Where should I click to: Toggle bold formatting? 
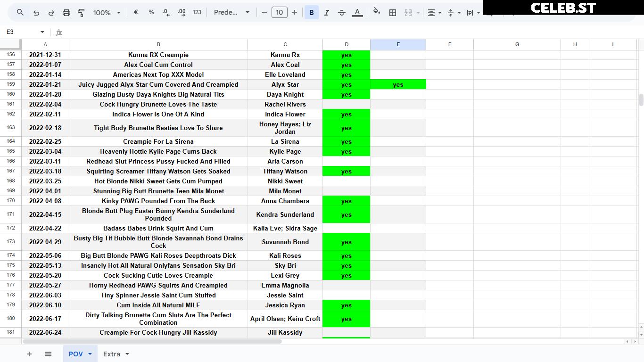[x=311, y=13]
